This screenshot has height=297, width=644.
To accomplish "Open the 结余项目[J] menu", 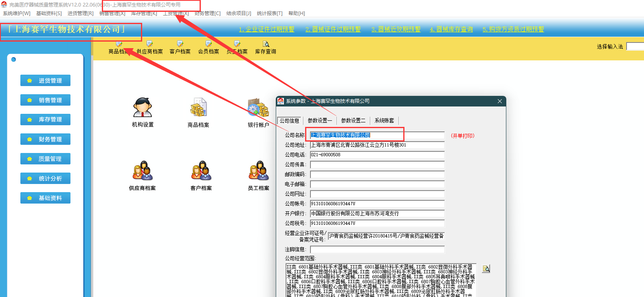I will tap(239, 13).
